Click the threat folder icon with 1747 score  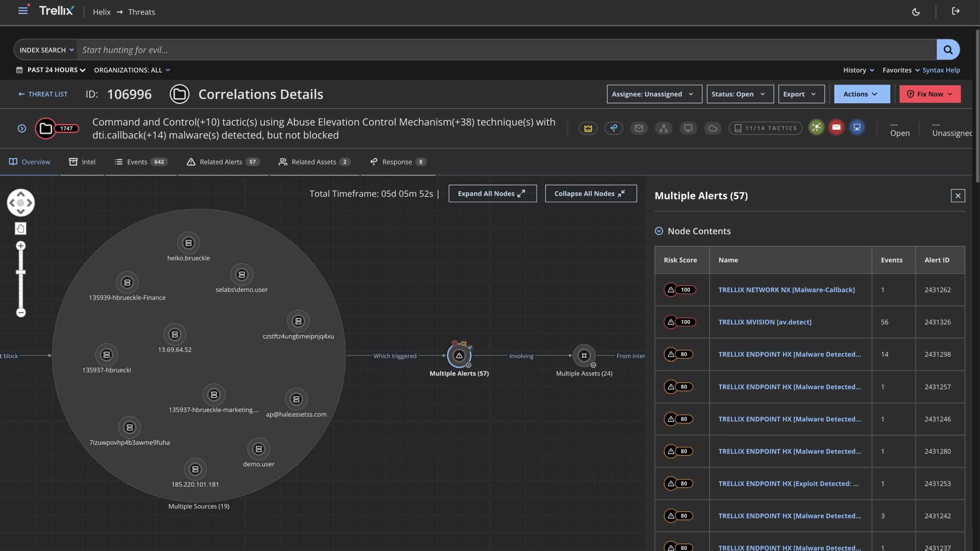(x=57, y=129)
